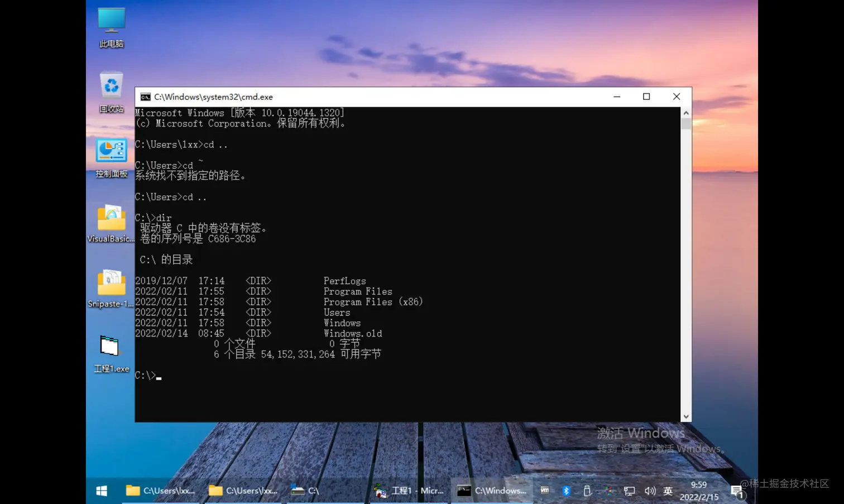Viewport: 844px width, 504px height.
Task: Click the "Program Files (x86)" directory entry
Action: click(x=373, y=302)
